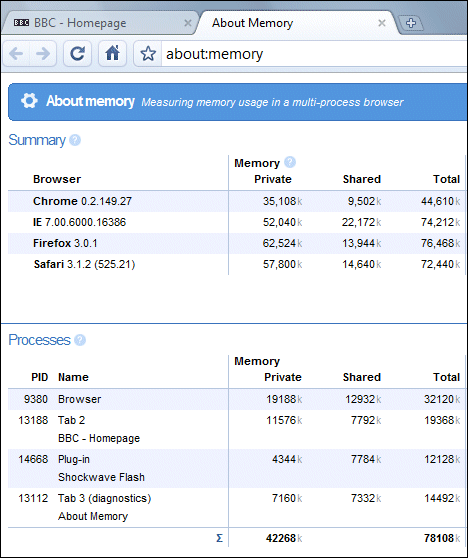
Task: Click Chrome private memory 35,108k
Action: click(283, 201)
